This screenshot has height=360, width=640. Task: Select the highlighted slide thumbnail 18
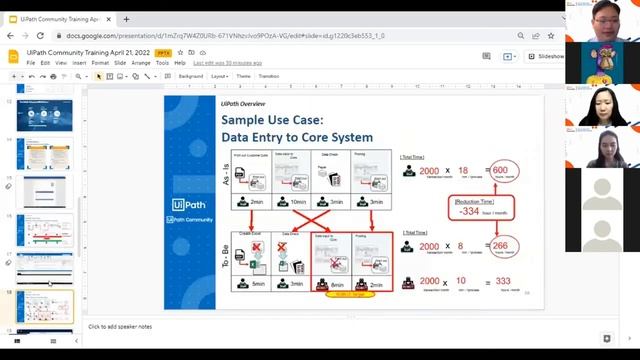click(44, 307)
